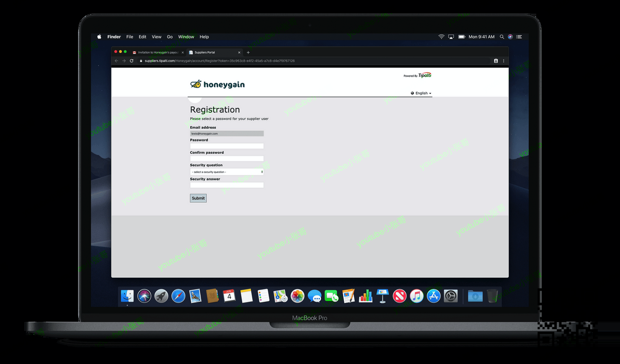
Task: Click the Security answer field
Action: coord(227,185)
